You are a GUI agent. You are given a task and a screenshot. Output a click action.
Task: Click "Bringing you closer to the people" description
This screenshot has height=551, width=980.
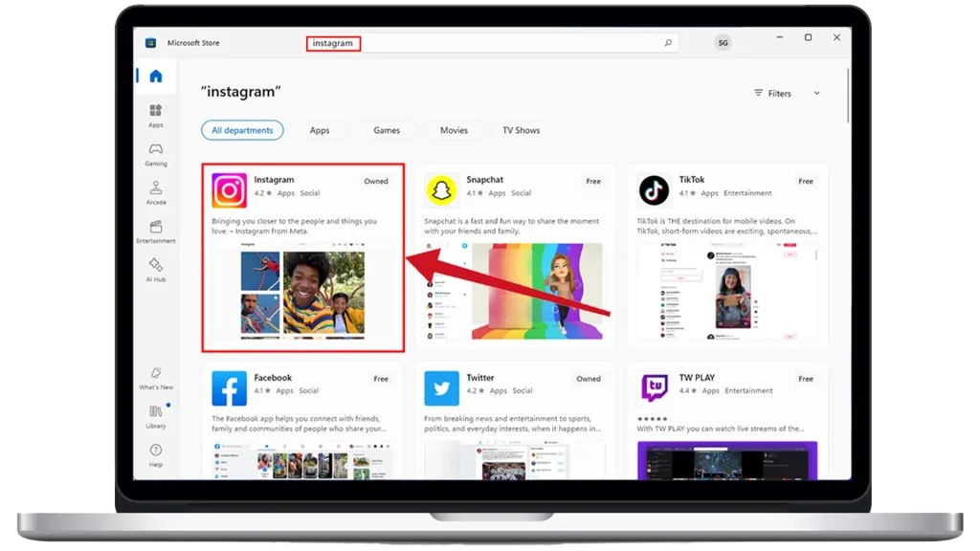coord(295,226)
